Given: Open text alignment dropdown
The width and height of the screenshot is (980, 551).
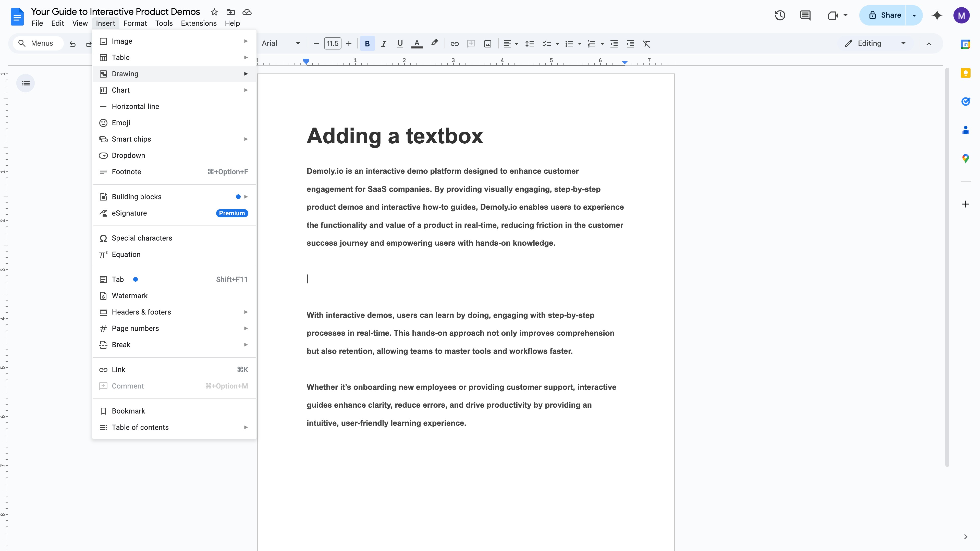Looking at the screenshot, I should pyautogui.click(x=510, y=44).
